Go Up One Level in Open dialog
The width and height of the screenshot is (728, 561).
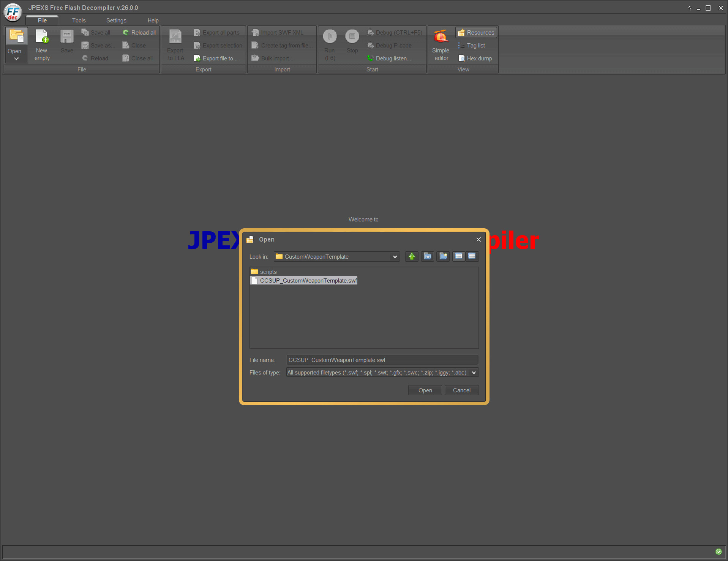click(412, 256)
